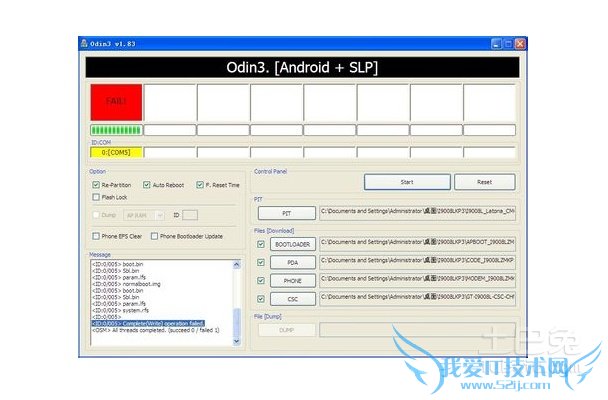This screenshot has width=608, height=400.
Task: Maximize the Odin3 window
Action: click(x=508, y=44)
